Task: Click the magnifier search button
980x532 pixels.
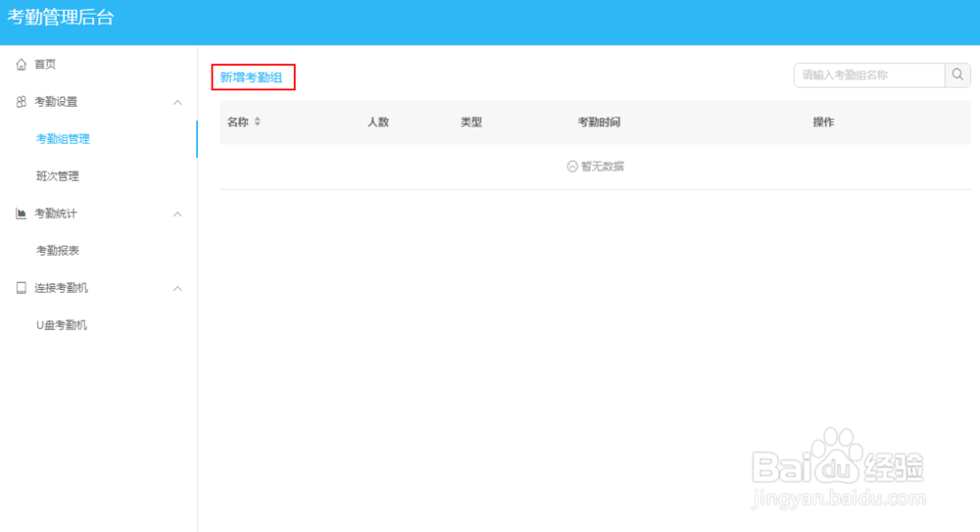Action: point(957,75)
